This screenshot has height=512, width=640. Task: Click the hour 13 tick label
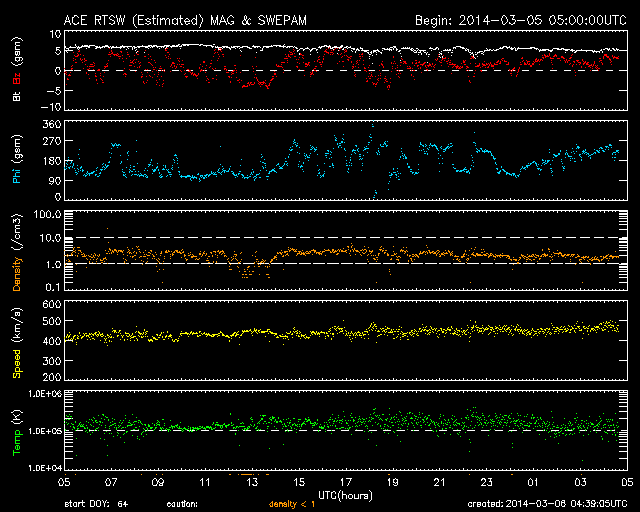click(251, 482)
